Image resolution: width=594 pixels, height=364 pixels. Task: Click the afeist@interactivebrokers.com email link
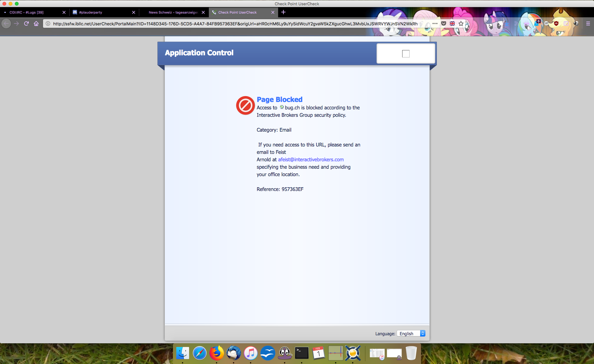click(311, 159)
